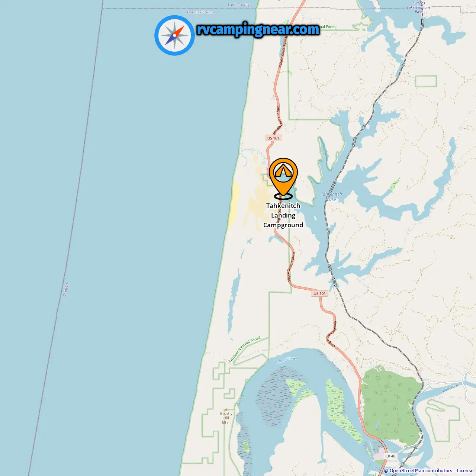Screen dimensions: 476x476
Task: Click the Umpqua River label
Action: click(x=286, y=360)
